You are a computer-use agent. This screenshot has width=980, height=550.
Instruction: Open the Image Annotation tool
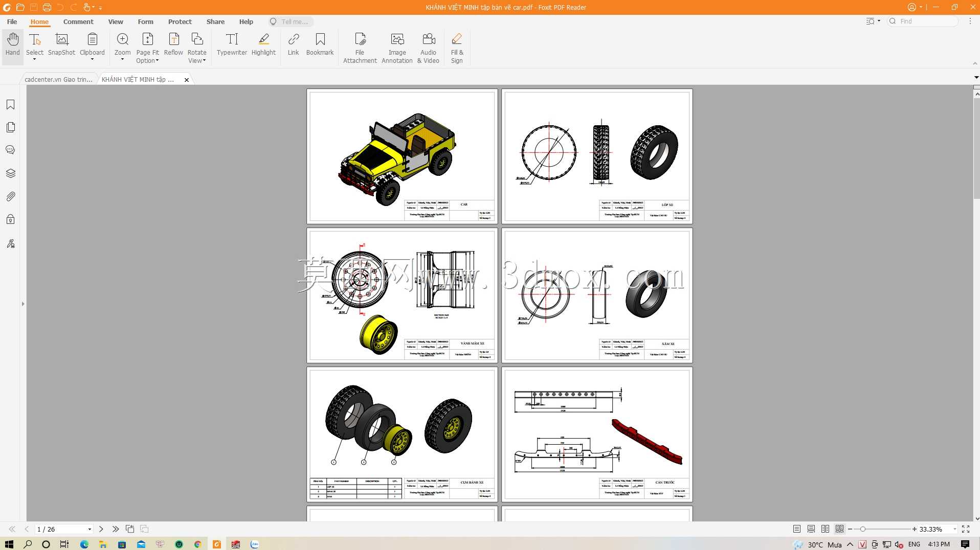coord(397,49)
